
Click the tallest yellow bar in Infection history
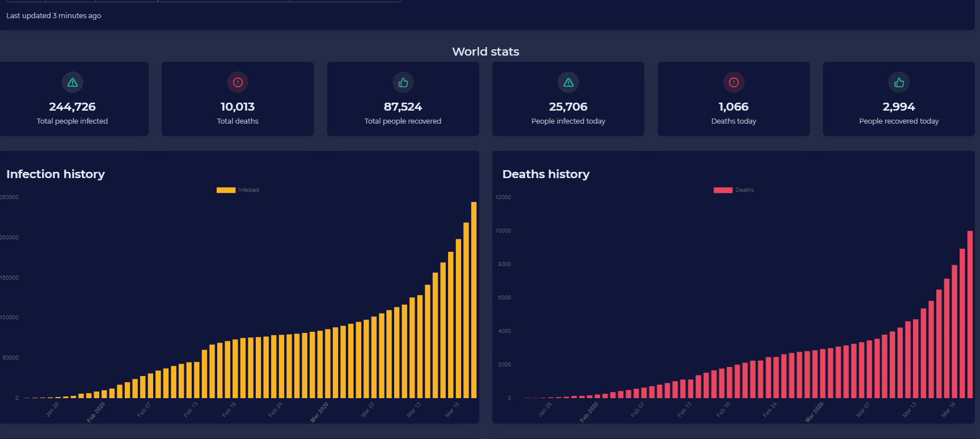[474, 300]
